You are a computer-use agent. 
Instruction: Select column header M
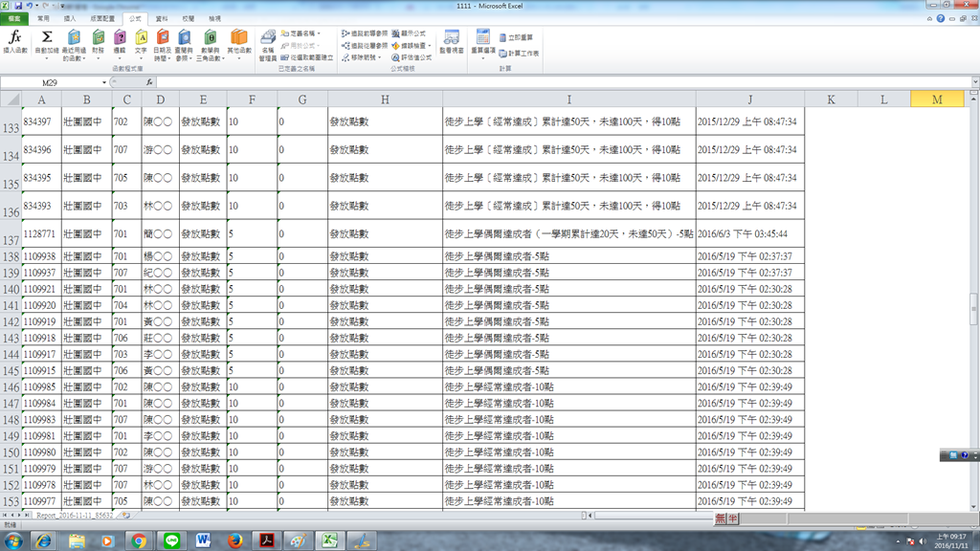pyautogui.click(x=937, y=99)
